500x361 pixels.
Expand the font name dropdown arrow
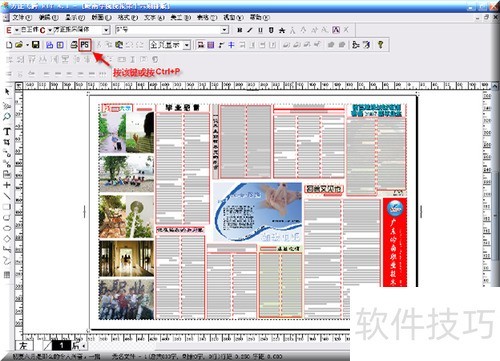106,30
